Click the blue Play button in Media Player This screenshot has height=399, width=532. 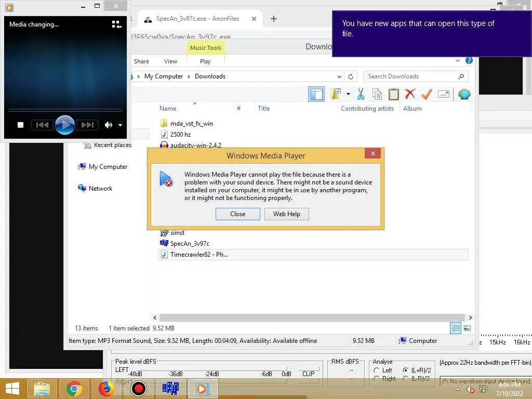[x=64, y=125]
